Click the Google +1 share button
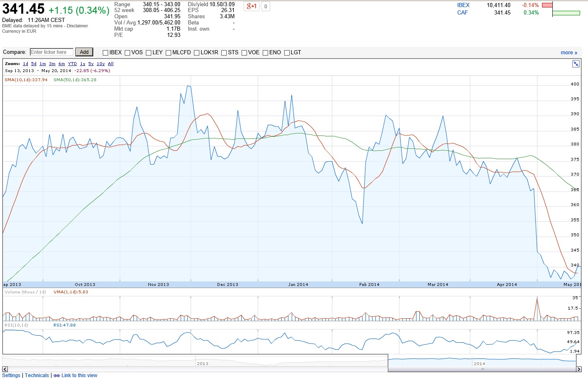The height and width of the screenshot is (385, 588). [252, 6]
